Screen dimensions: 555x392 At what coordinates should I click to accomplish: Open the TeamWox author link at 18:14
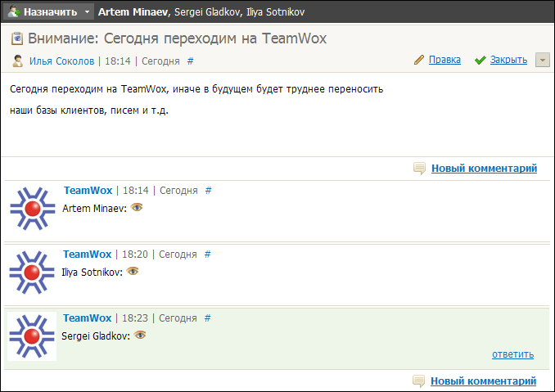click(88, 191)
